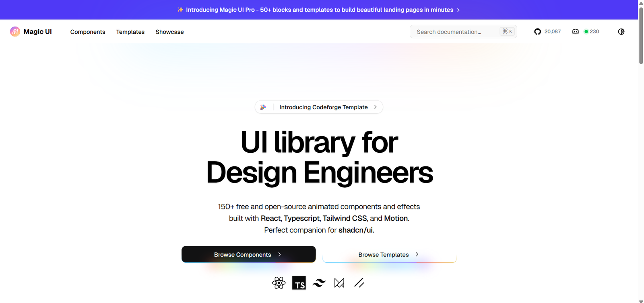Click the shadcn/ui slashes logo icon
This screenshot has height=303, width=644.
[359, 283]
